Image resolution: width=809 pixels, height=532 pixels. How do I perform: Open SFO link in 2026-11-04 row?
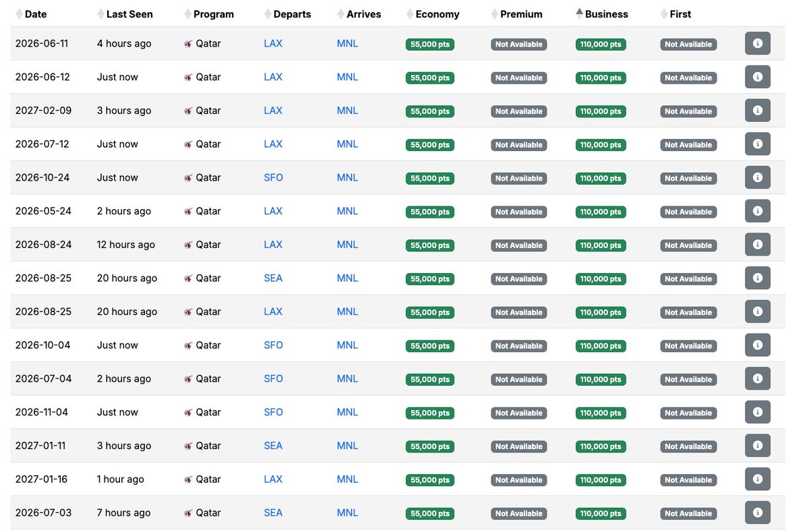pyautogui.click(x=273, y=412)
